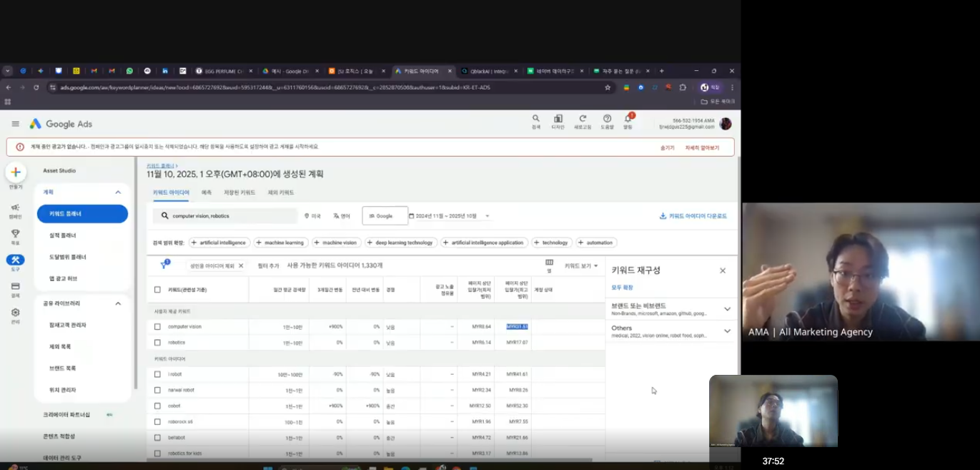Screen dimensions: 980x470
Task: Change the location 미국 setting
Action: [x=312, y=216]
